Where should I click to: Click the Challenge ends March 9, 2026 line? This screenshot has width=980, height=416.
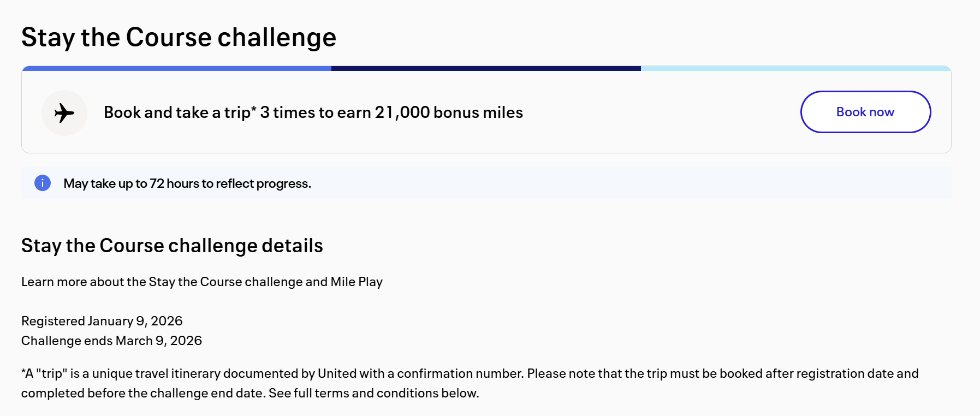point(111,341)
